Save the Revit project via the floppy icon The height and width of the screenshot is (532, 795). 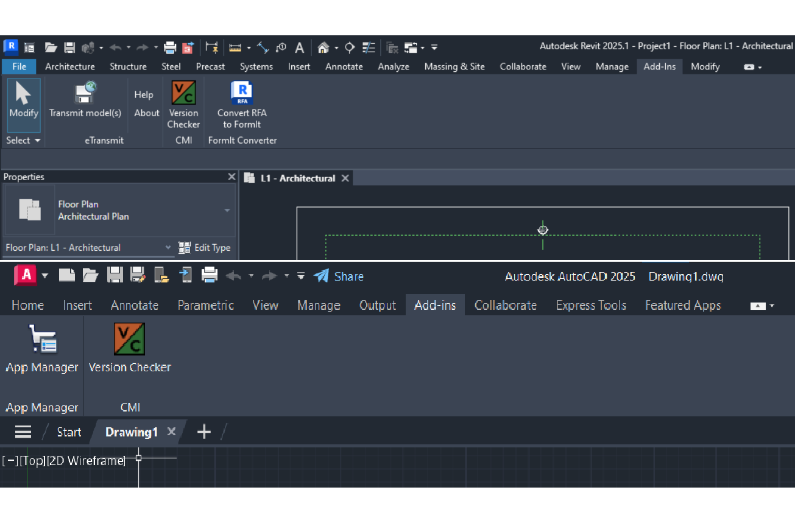[x=69, y=47]
